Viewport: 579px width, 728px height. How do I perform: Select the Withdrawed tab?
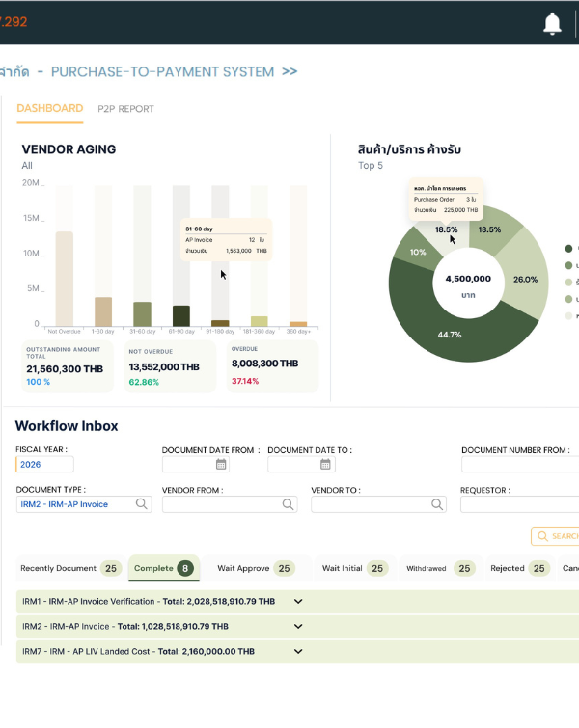441,568
